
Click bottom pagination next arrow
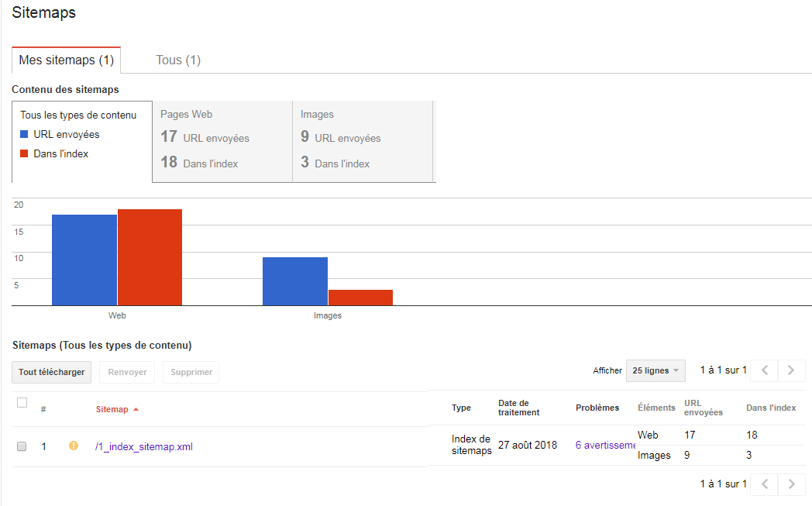791,484
